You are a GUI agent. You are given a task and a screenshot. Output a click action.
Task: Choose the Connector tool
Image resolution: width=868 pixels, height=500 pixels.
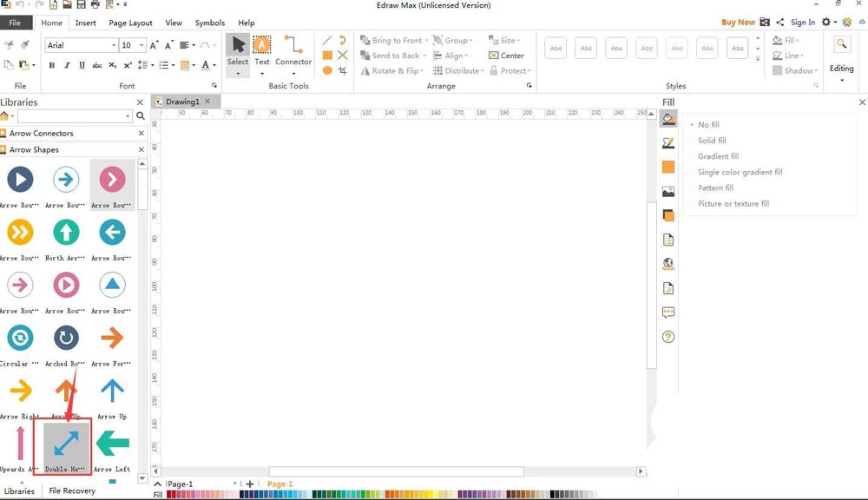click(293, 55)
